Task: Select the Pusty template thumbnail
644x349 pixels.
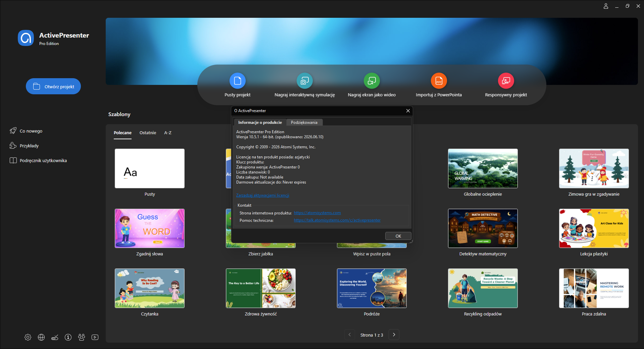Action: click(150, 168)
